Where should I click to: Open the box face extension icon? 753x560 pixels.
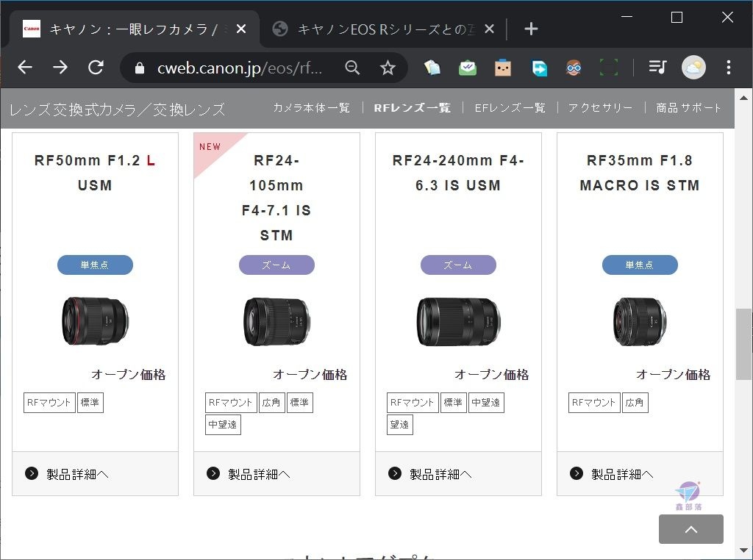tap(503, 68)
